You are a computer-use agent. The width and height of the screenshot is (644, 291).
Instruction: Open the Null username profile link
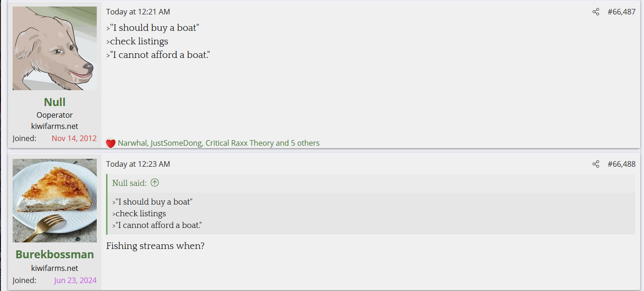55,102
